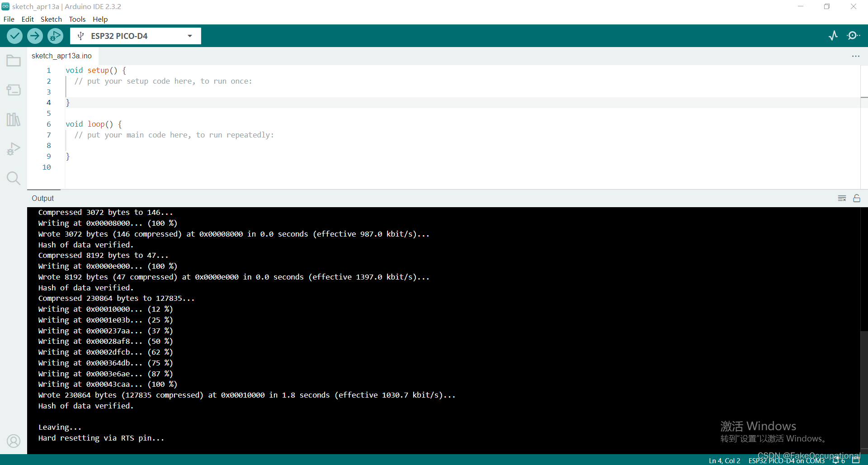The height and width of the screenshot is (465, 868).
Task: Click line number 6 in gutter
Action: 49,124
